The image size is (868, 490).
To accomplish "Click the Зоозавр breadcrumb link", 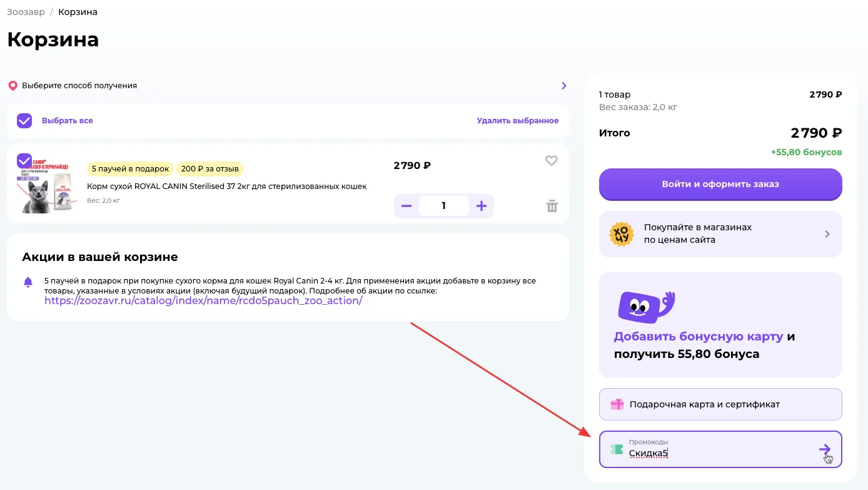I will pos(26,12).
